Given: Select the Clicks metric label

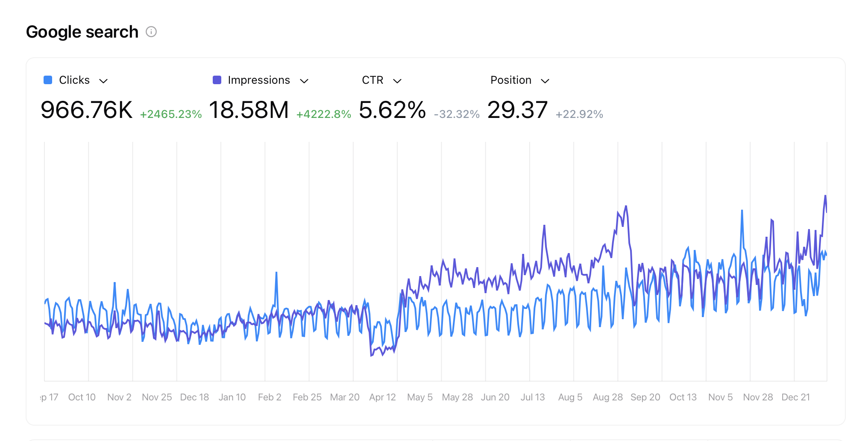Looking at the screenshot, I should (x=74, y=80).
